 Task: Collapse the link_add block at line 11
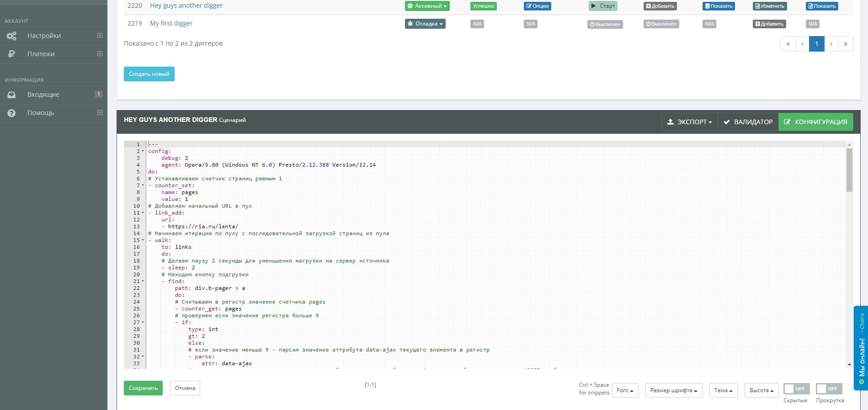tap(143, 213)
